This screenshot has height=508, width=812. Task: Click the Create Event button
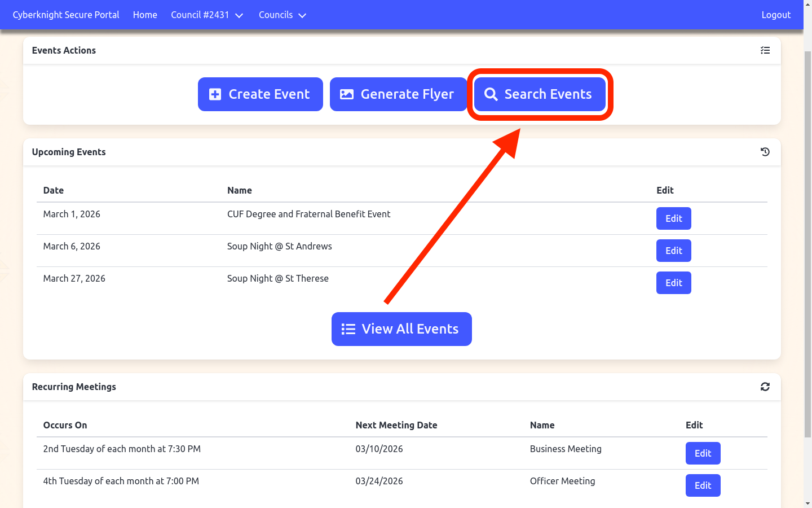coord(260,94)
